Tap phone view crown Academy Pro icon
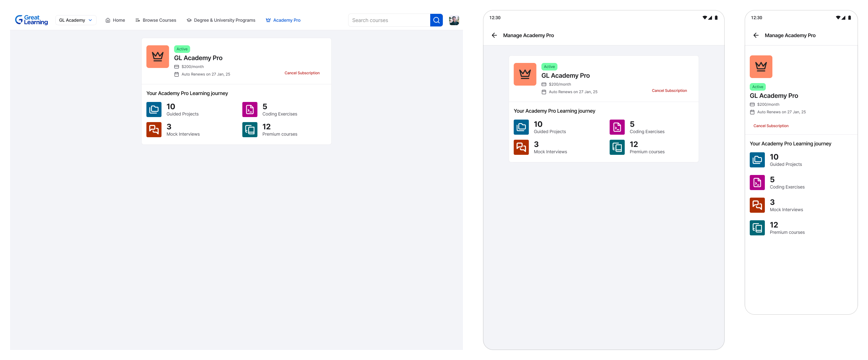The width and height of the screenshot is (868, 360). click(761, 67)
